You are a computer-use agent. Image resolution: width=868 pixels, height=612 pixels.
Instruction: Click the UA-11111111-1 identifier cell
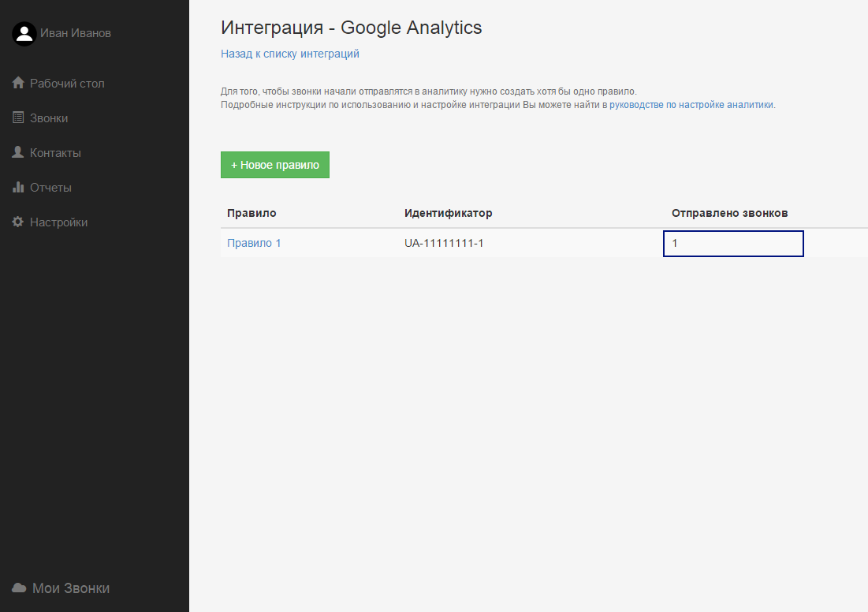point(444,243)
